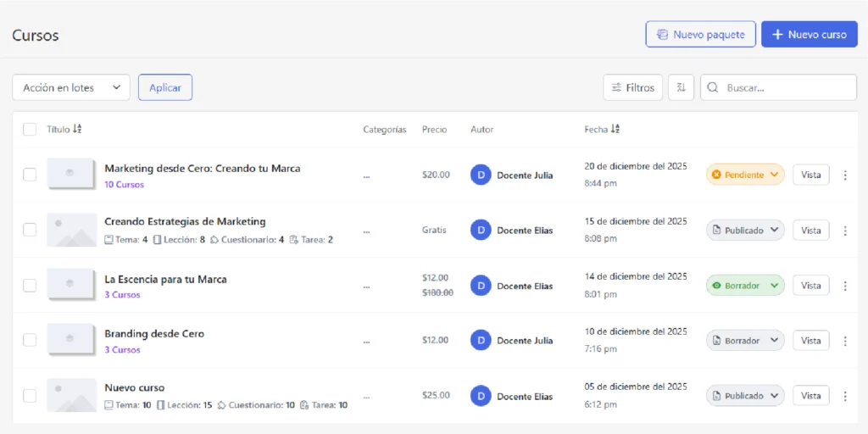Open the Pendiente status dropdown

point(745,175)
